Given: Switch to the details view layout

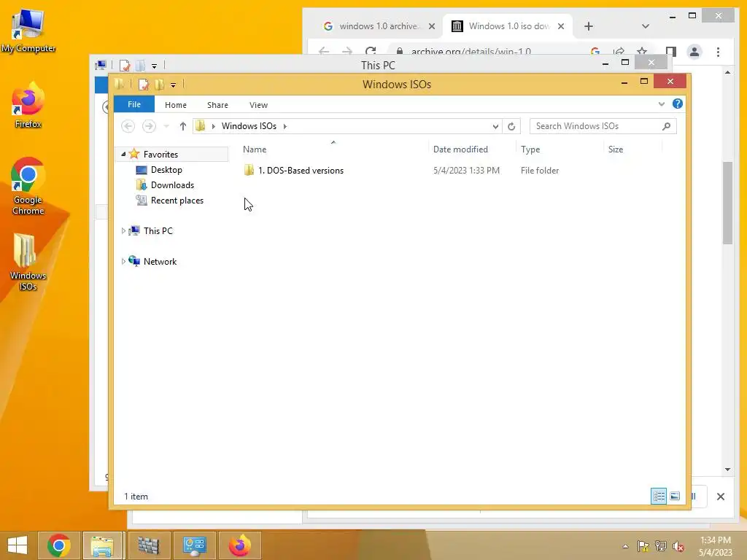Looking at the screenshot, I should click(x=659, y=496).
